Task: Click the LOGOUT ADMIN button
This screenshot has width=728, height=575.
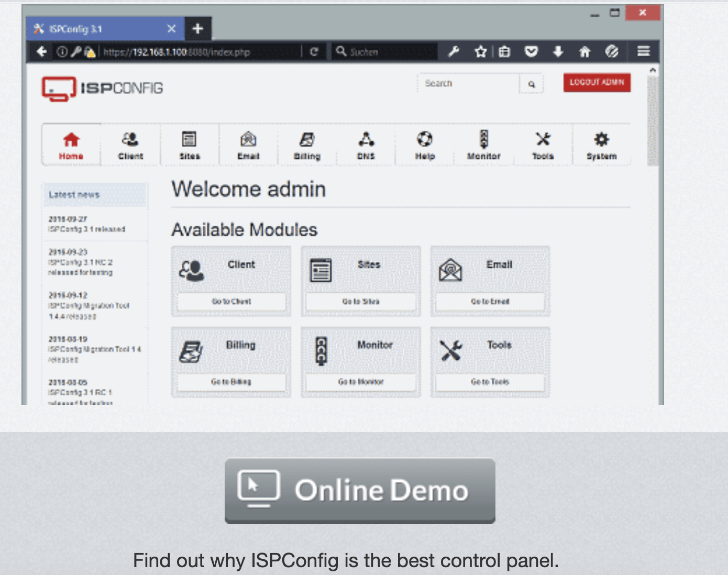Action: click(x=597, y=83)
